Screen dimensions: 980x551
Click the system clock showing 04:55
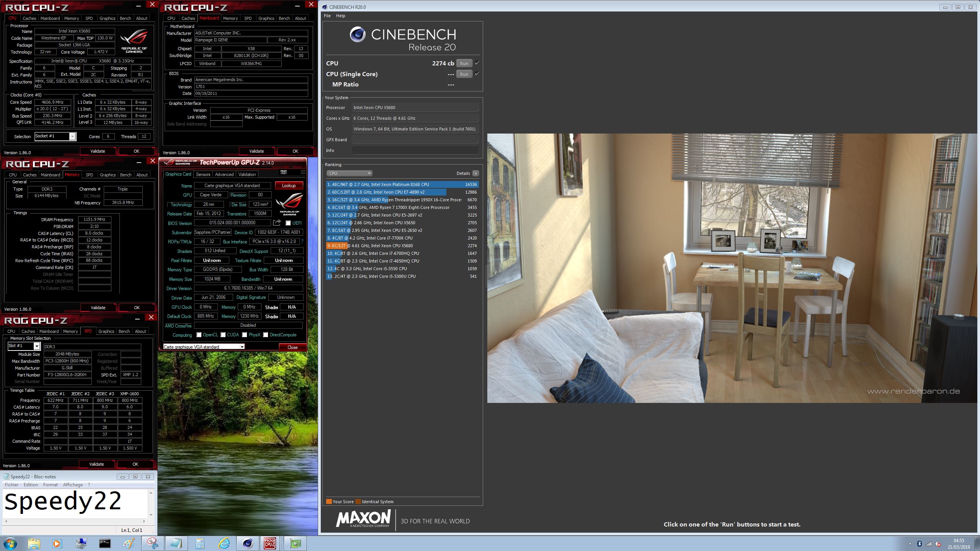click(x=959, y=544)
